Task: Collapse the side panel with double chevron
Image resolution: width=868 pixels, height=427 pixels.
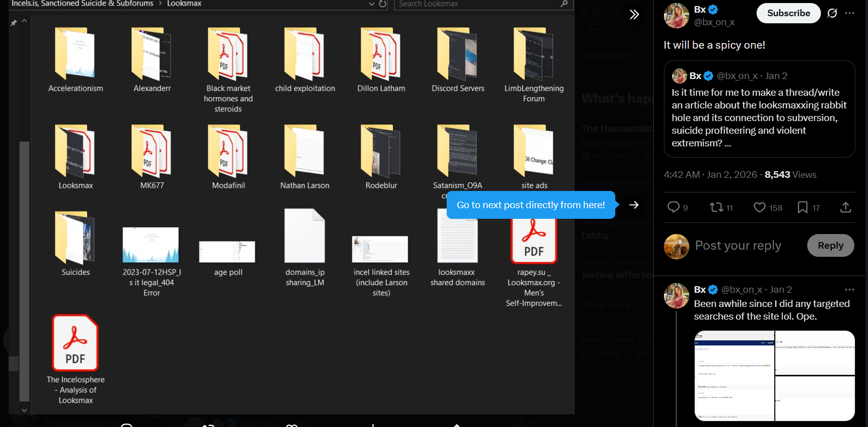Action: (634, 15)
